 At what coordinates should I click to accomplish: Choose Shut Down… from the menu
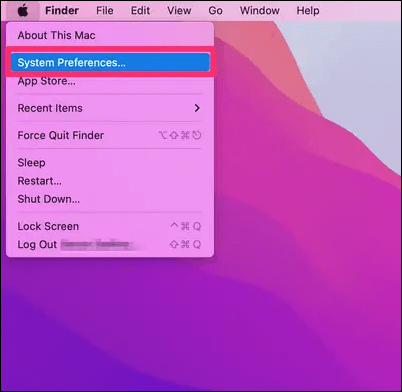[x=110, y=199]
